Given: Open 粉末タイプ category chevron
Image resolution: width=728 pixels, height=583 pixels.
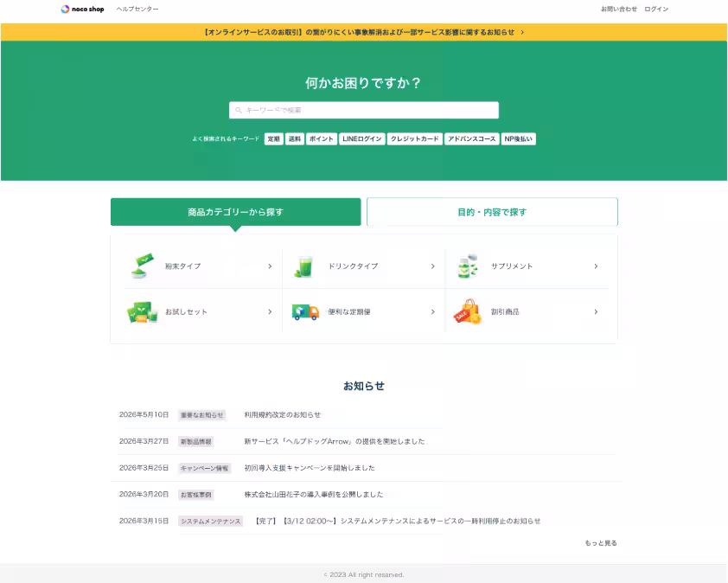Looking at the screenshot, I should 270,266.
